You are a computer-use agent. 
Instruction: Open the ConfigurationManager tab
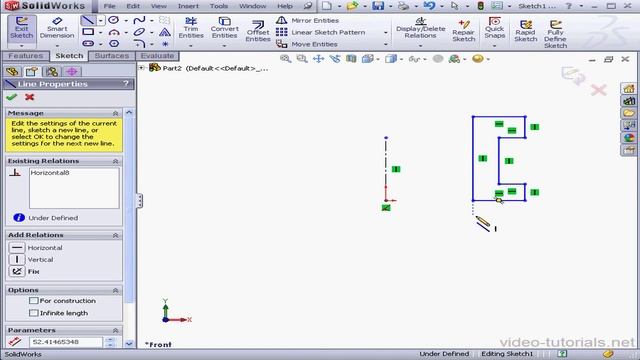point(52,71)
